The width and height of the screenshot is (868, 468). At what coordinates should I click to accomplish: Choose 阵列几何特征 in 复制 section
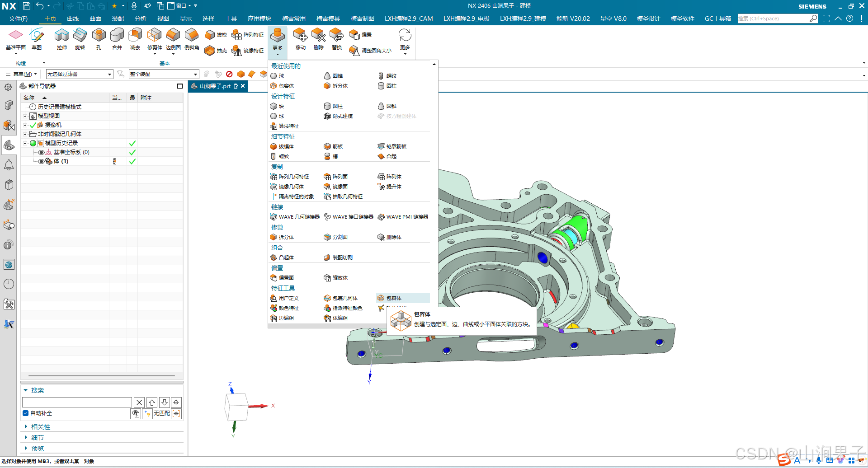click(289, 177)
